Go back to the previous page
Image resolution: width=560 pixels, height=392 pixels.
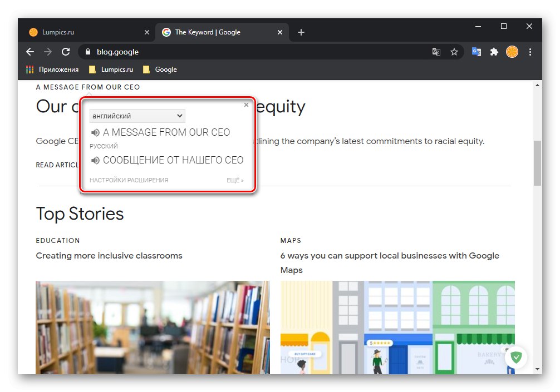[x=30, y=52]
